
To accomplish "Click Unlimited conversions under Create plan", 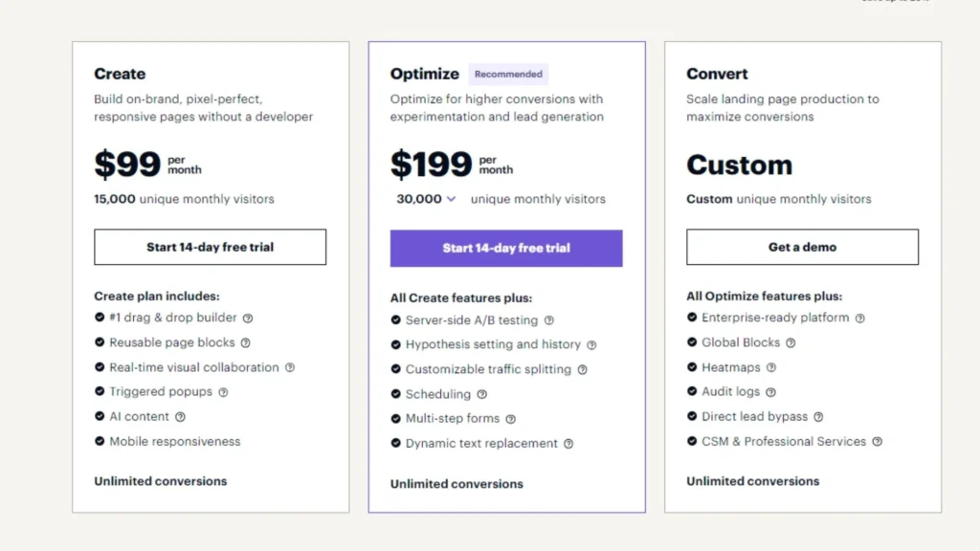I will (159, 481).
